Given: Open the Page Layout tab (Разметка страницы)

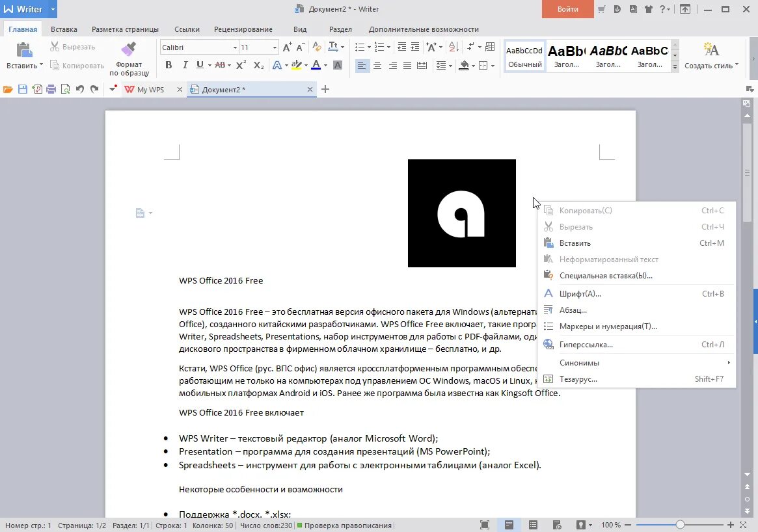Looking at the screenshot, I should tap(125, 29).
